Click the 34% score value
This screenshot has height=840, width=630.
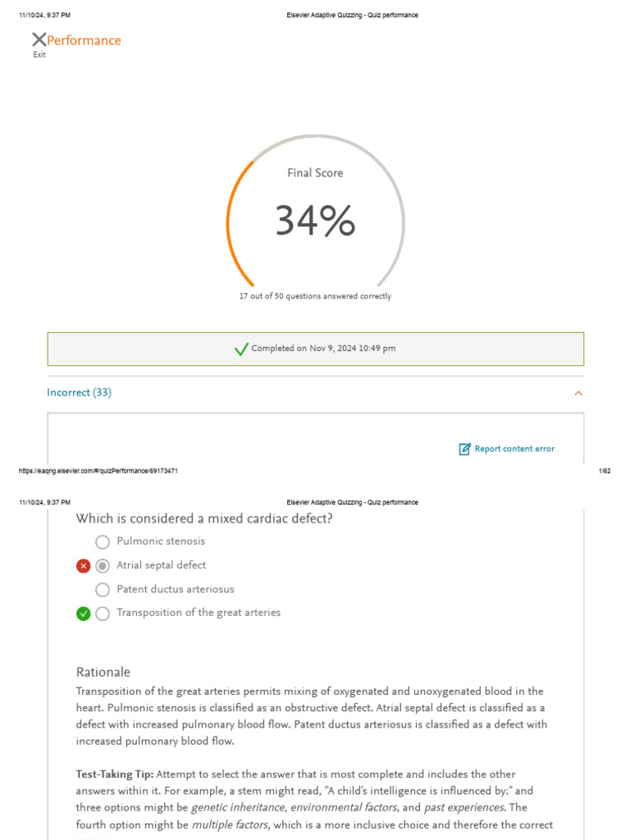(315, 221)
